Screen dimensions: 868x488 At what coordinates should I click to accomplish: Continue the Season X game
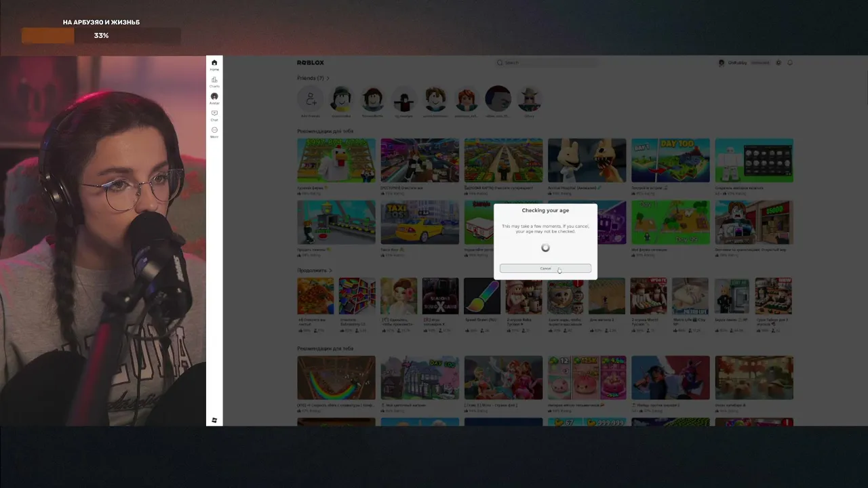(441, 296)
